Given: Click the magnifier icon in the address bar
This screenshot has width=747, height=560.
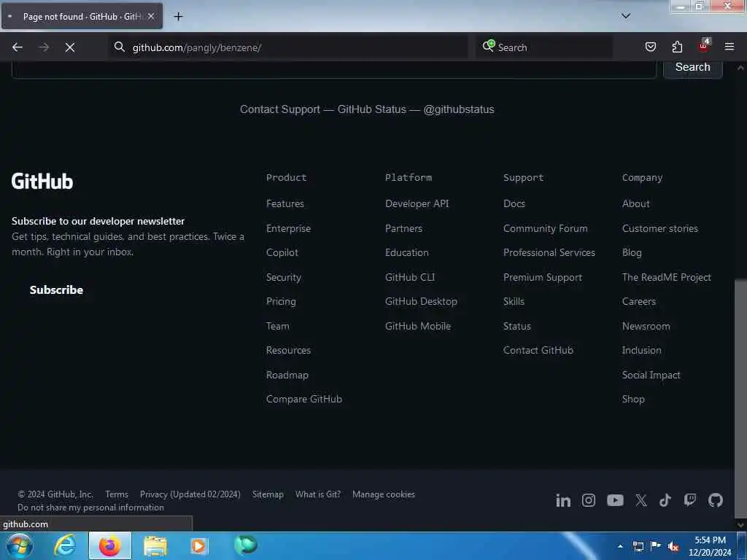Looking at the screenshot, I should pos(119,47).
